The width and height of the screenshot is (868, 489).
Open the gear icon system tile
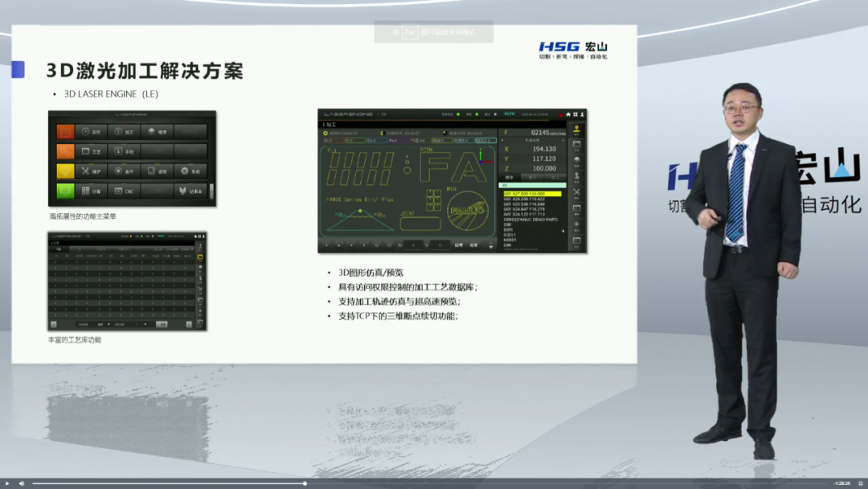(190, 171)
